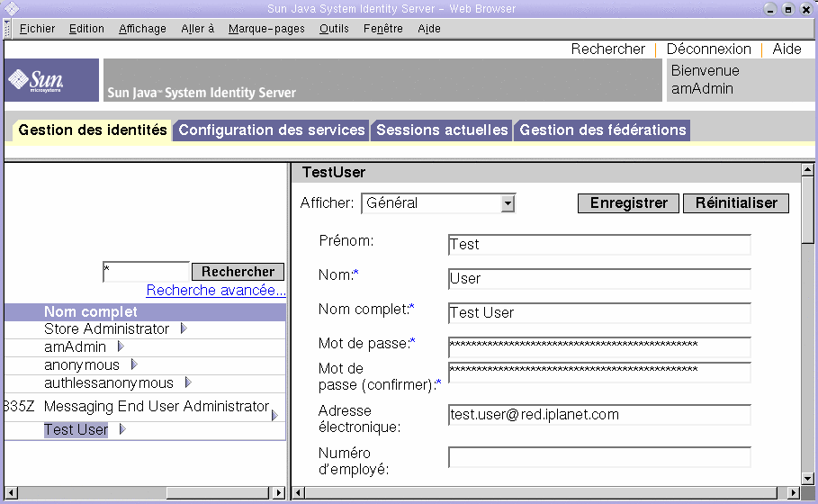Image resolution: width=818 pixels, height=504 pixels.
Task: Open the window menu icon in title bar
Action: point(12,8)
